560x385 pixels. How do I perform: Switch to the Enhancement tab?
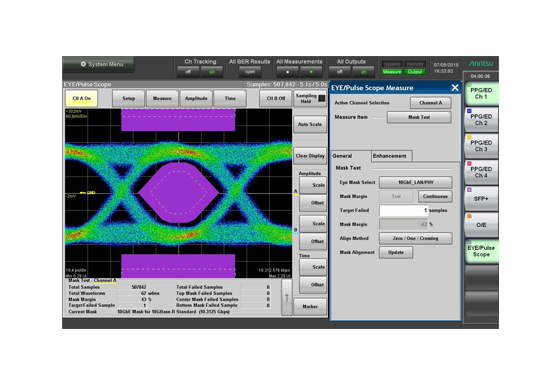[x=391, y=156]
